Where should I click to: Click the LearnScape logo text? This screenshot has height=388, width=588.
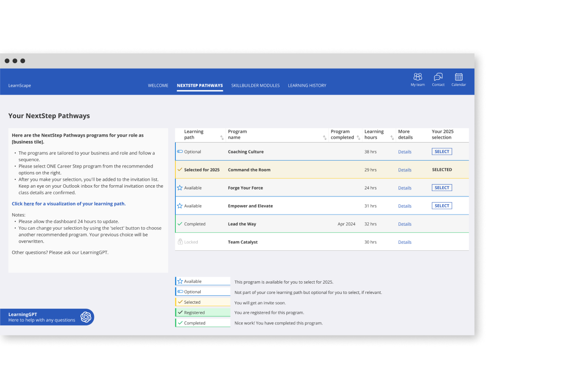coord(19,85)
